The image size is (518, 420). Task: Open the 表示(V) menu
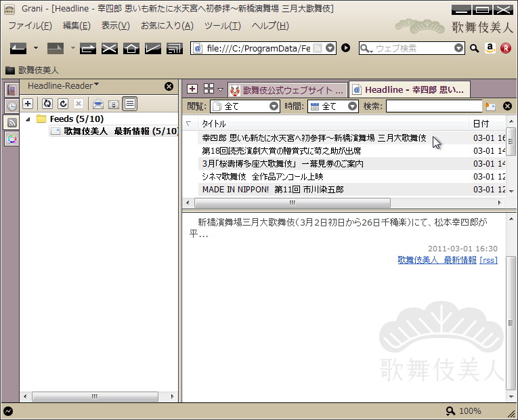click(115, 26)
